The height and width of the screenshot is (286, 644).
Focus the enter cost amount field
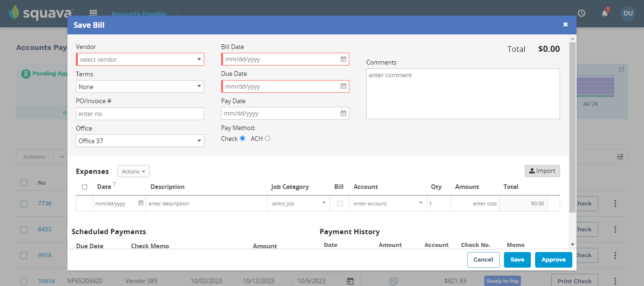(475, 204)
